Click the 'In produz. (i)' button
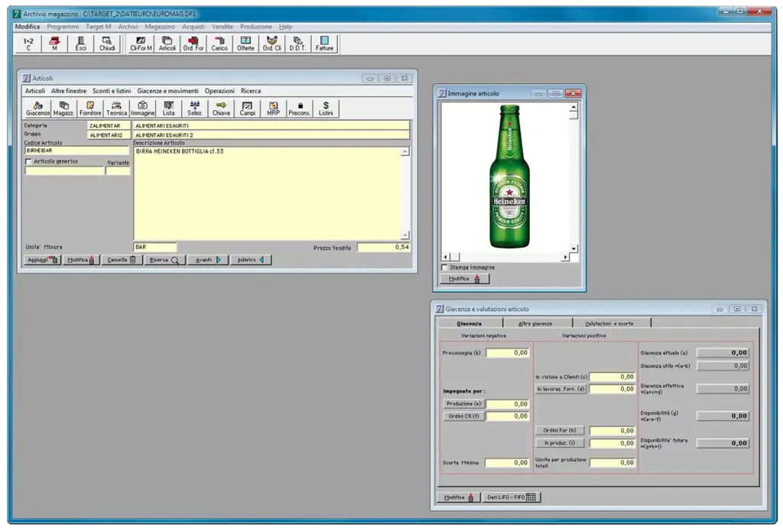The image size is (783, 532). point(560,443)
